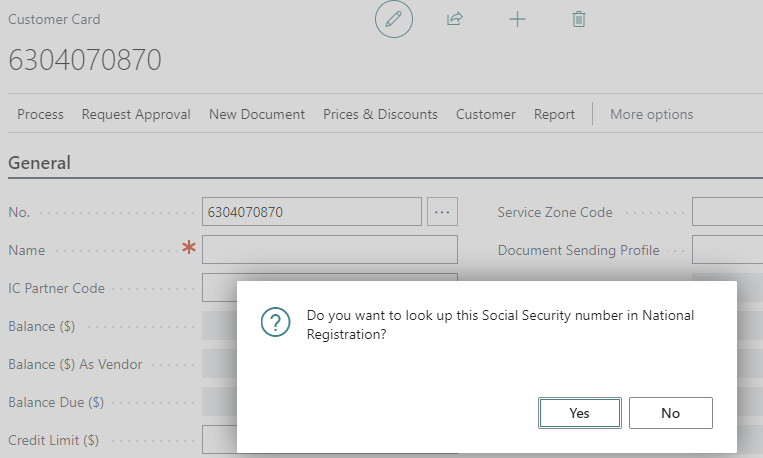
Task: Click the Service Zone Code field
Action: click(727, 212)
